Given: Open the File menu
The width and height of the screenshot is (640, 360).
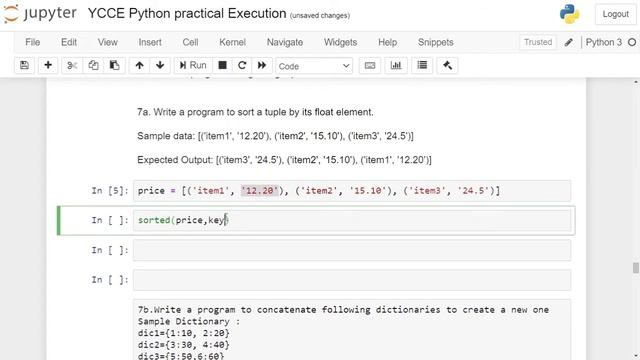Looking at the screenshot, I should 33,42.
